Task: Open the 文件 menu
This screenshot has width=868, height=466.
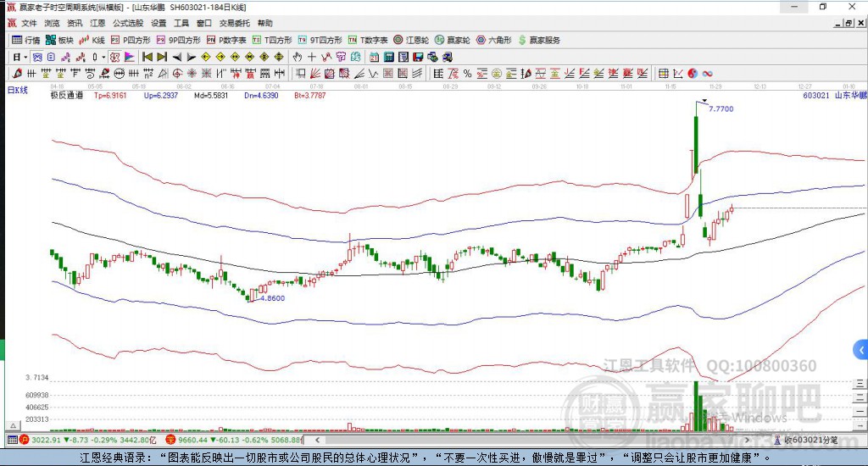Action: tap(29, 23)
